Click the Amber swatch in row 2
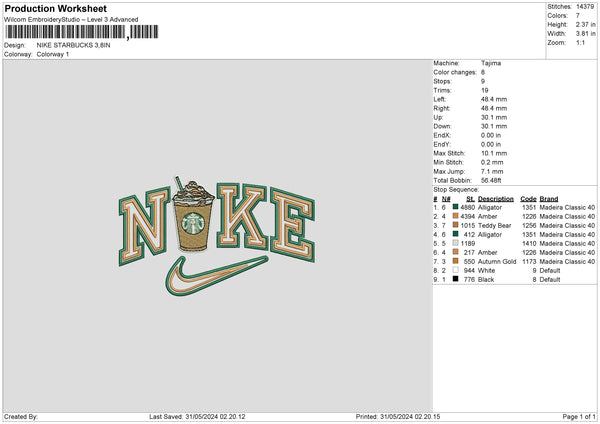600x424 pixels. click(x=455, y=216)
